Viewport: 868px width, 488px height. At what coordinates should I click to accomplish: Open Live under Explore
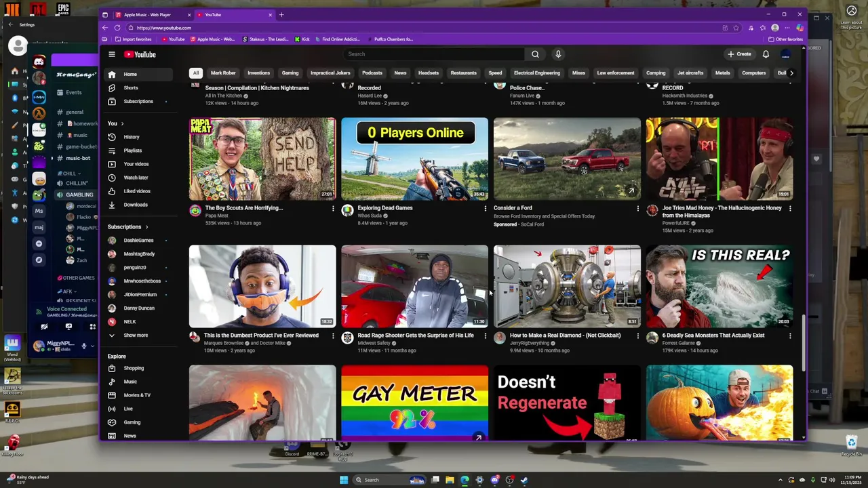[128, 409]
